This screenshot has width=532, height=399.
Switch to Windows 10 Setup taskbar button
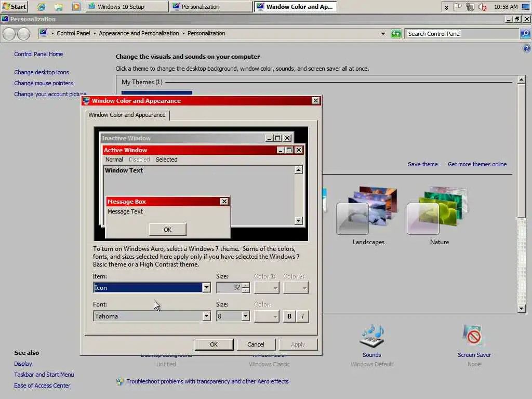click(127, 6)
